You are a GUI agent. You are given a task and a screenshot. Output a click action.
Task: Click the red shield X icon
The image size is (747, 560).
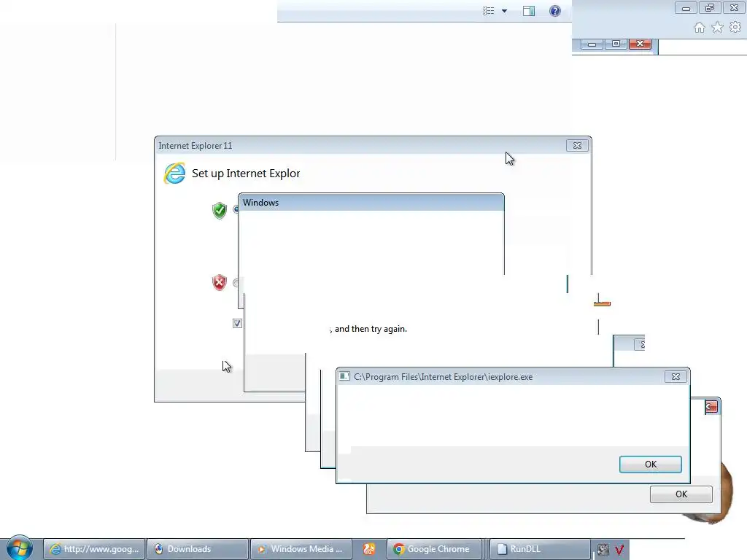point(219,282)
